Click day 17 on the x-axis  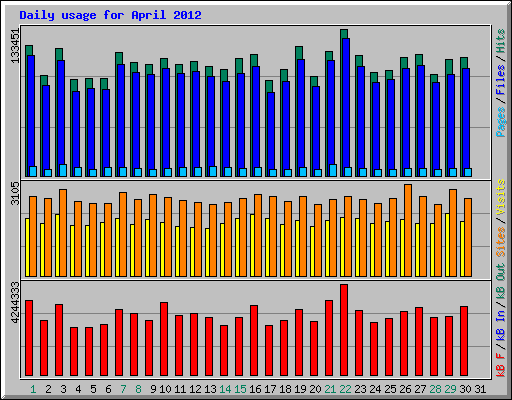(270, 389)
